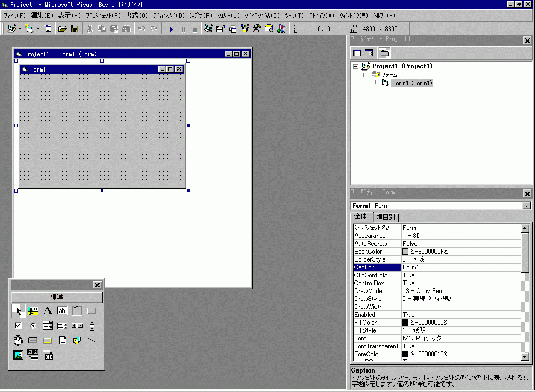
Task: Click View Code in the Project Explorer
Action: 357,53
